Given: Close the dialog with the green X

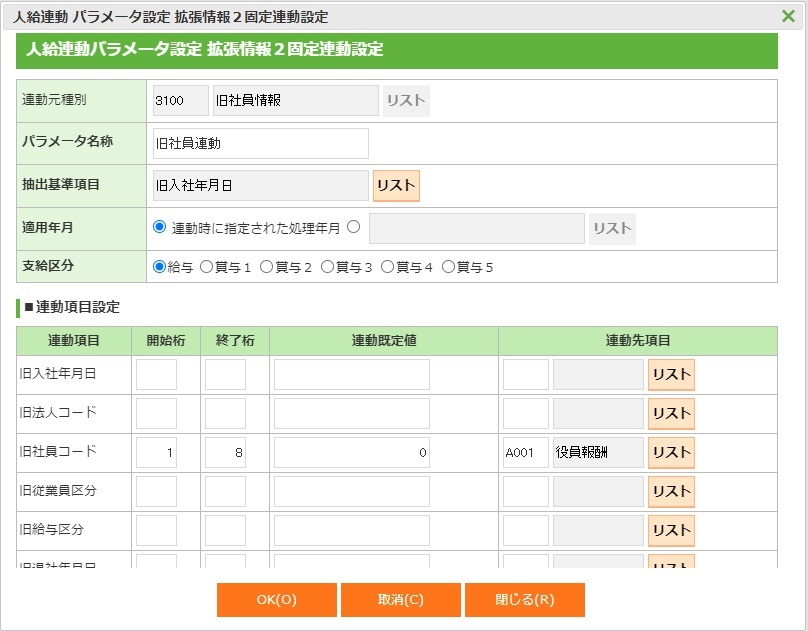Looking at the screenshot, I should 788,16.
